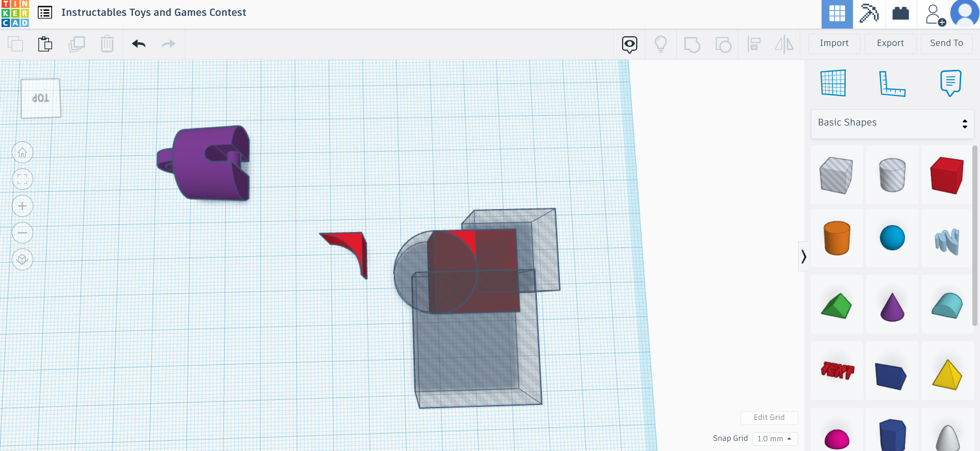980x451 pixels.
Task: Click the shapes panel scrollbar
Action: tap(975, 235)
